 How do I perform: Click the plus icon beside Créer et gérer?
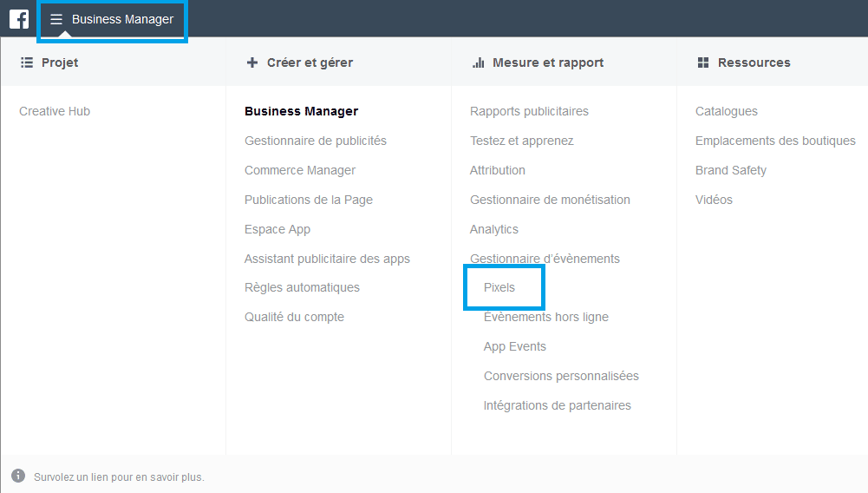251,62
